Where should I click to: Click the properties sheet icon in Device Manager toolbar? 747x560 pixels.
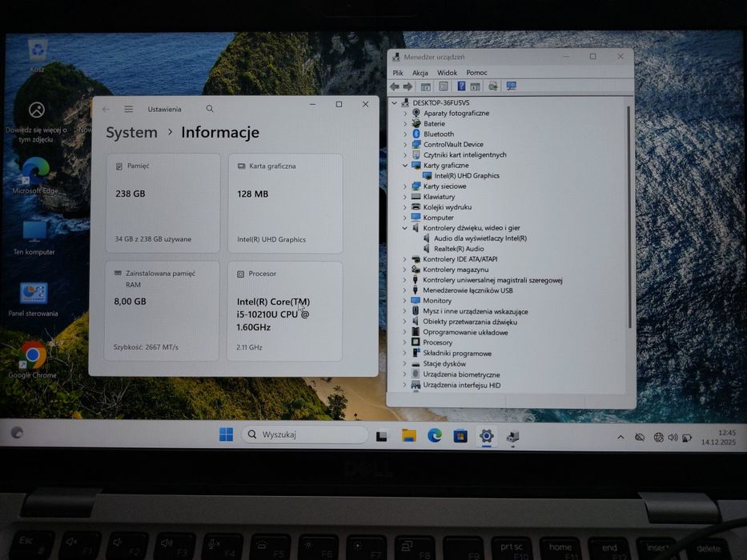(443, 86)
